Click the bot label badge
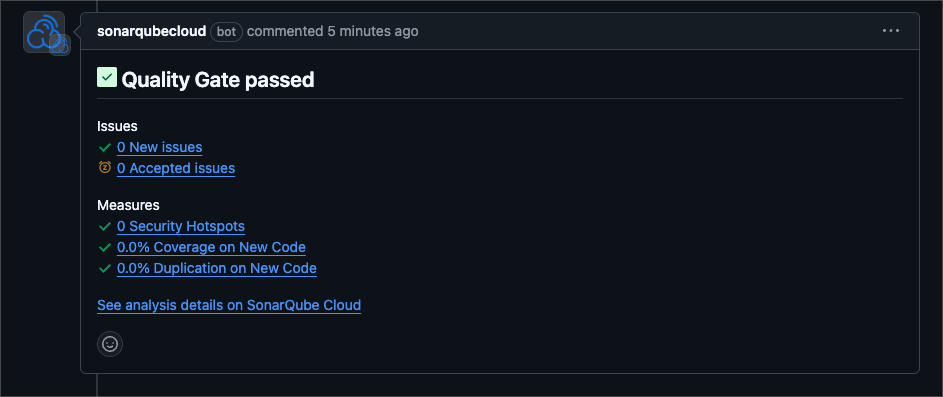This screenshot has height=397, width=943. tap(226, 31)
